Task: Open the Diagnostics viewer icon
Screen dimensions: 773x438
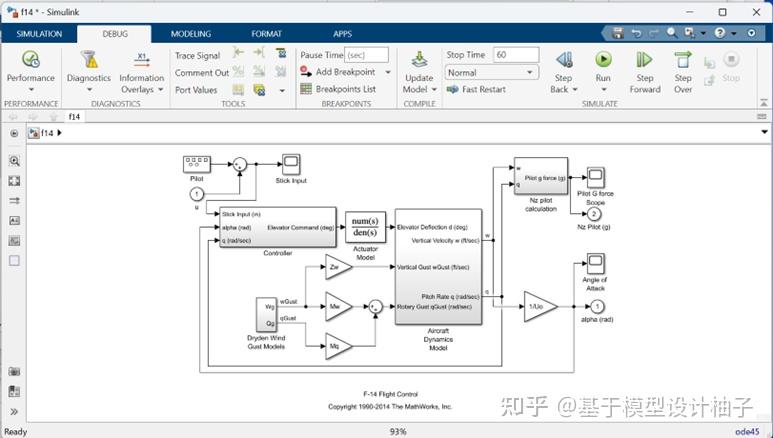Action: click(89, 59)
